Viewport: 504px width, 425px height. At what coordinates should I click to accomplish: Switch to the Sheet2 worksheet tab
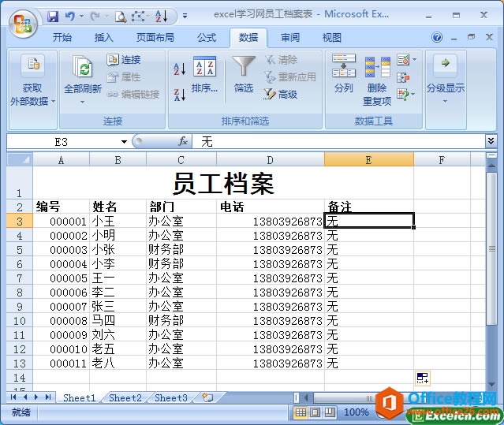pos(125,398)
